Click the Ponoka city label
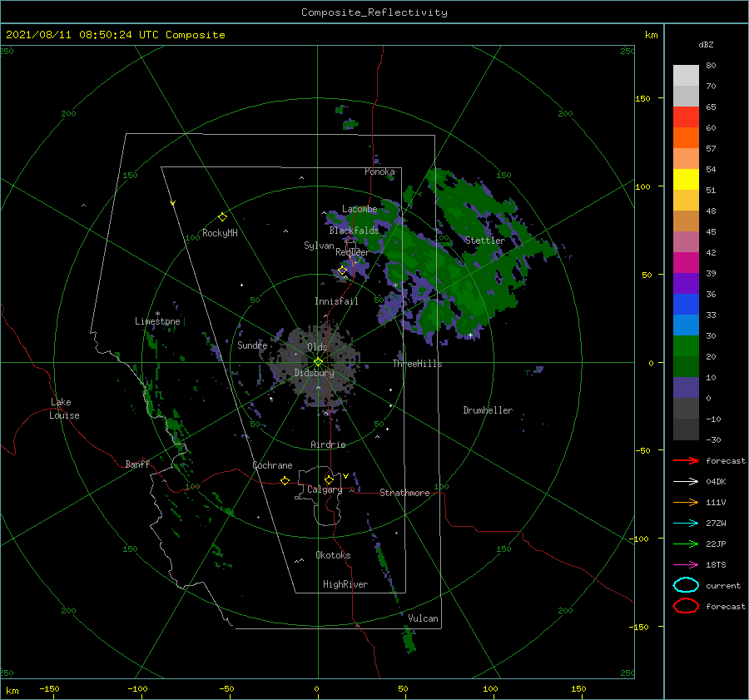The image size is (749, 700). point(379,171)
